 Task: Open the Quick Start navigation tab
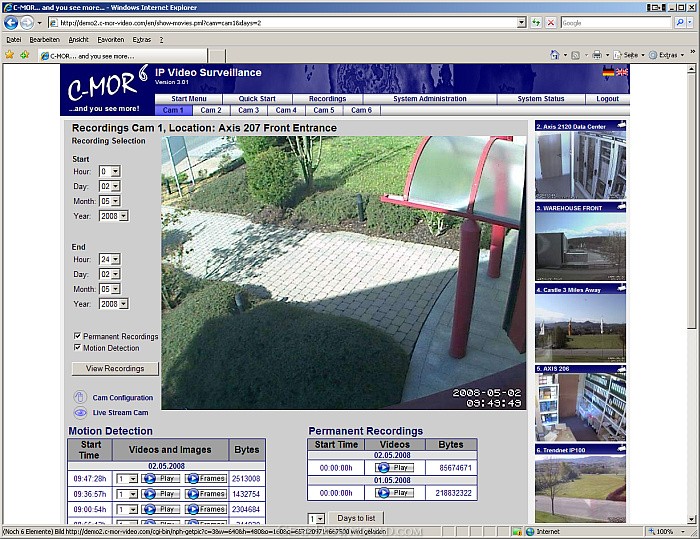pyautogui.click(x=257, y=99)
